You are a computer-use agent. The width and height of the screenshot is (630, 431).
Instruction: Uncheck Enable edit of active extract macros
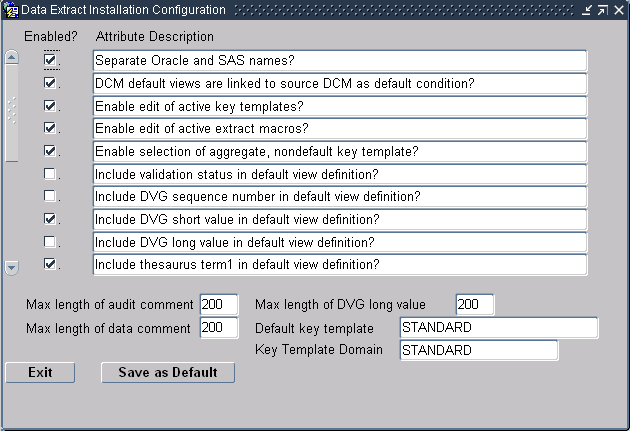[50, 128]
